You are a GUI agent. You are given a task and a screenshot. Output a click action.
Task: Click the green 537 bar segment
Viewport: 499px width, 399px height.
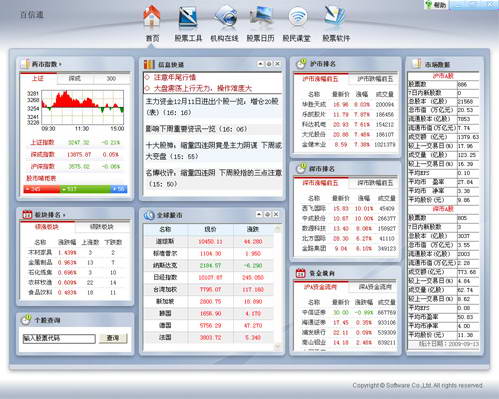click(85, 189)
